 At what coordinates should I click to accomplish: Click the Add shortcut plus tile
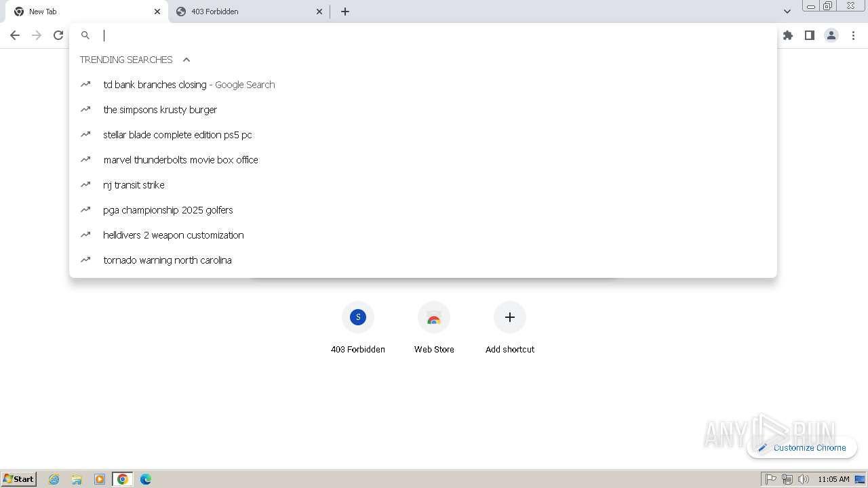510,328
